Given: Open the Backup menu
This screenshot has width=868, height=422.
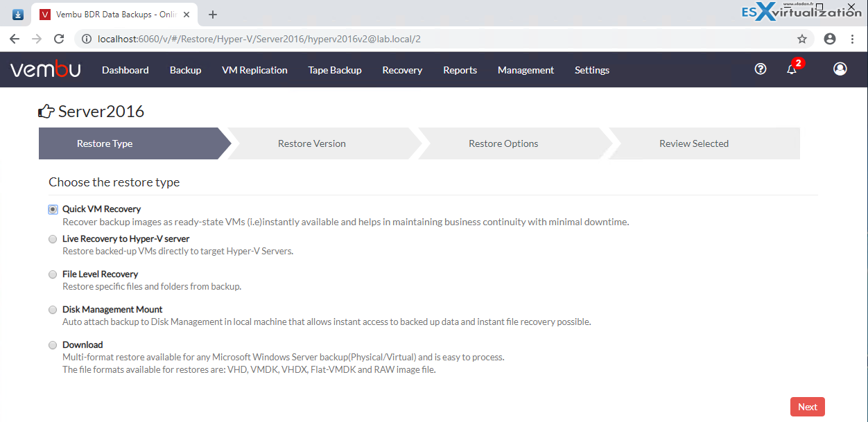Looking at the screenshot, I should click(186, 70).
